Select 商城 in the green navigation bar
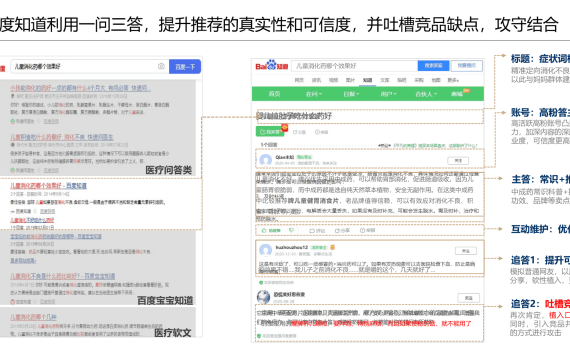Image resolution: width=570 pixels, height=360 pixels. tap(457, 94)
